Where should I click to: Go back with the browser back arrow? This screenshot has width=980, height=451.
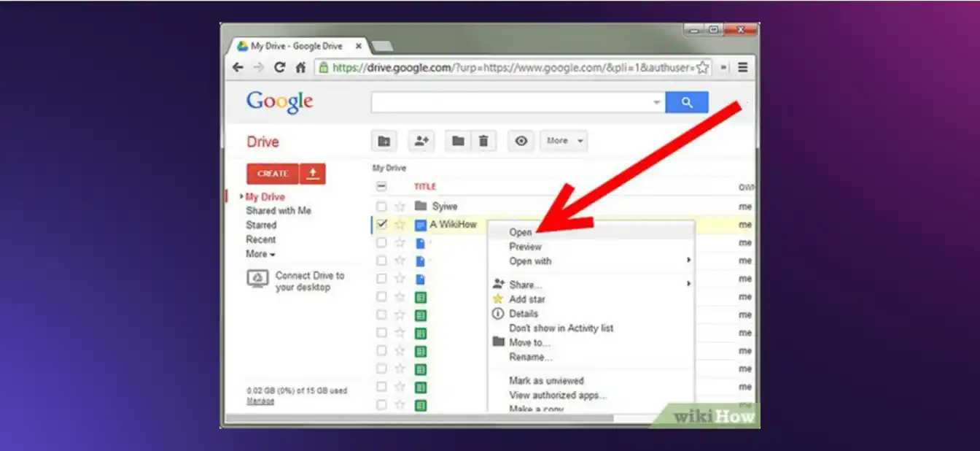point(238,67)
